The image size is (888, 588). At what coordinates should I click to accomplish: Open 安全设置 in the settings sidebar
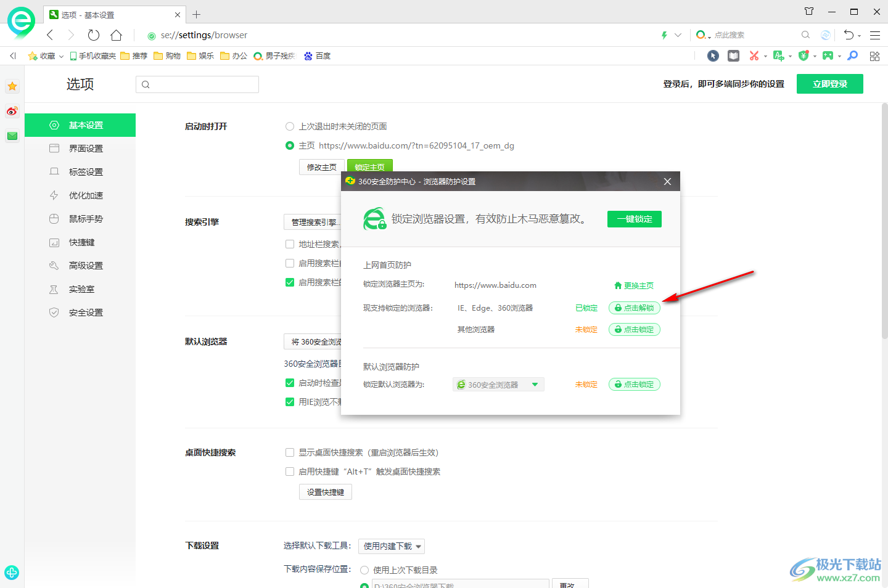click(80, 312)
